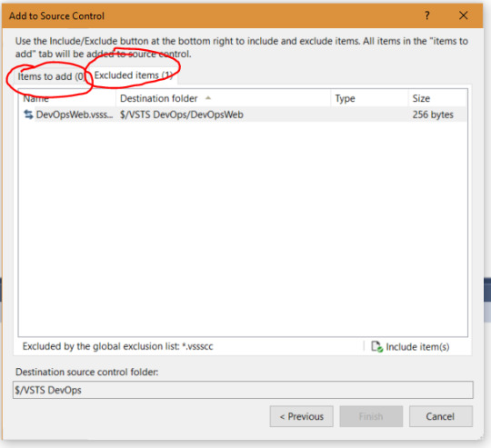Click the empty area of the file list
The image size is (491, 448).
[243, 228]
